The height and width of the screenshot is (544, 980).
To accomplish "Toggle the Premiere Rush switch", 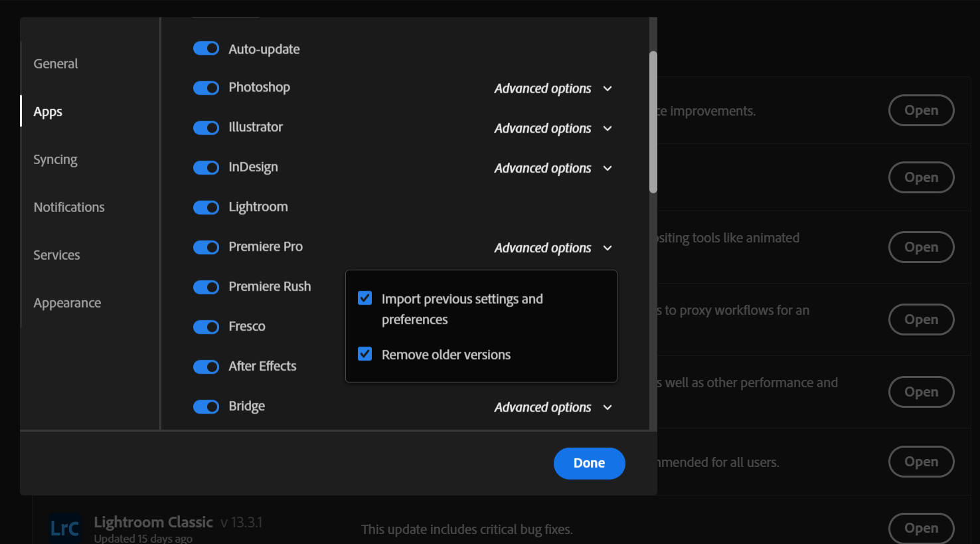I will [206, 287].
